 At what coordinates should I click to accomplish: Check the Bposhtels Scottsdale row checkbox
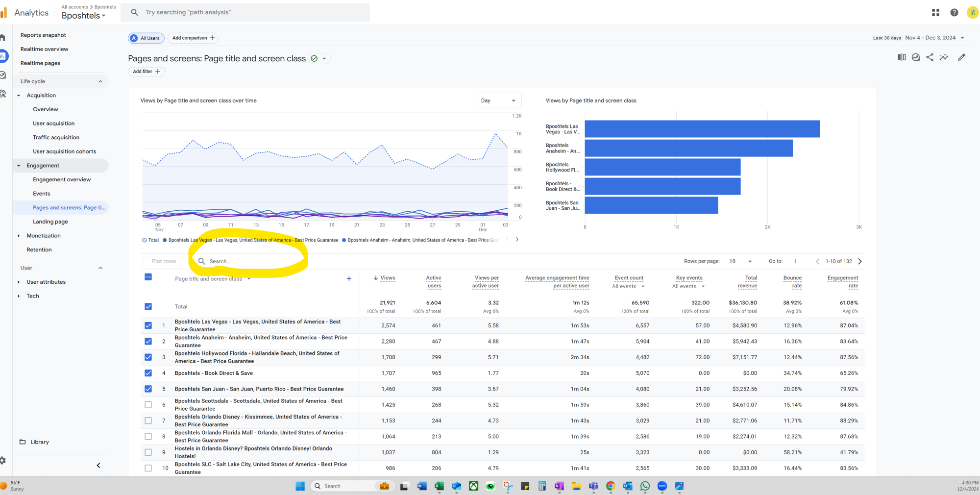tap(148, 405)
